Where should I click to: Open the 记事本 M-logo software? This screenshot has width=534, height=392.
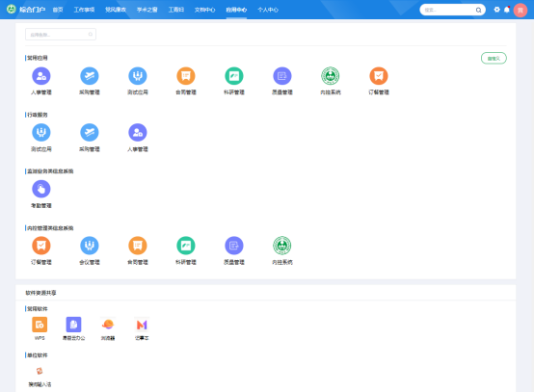tap(142, 325)
